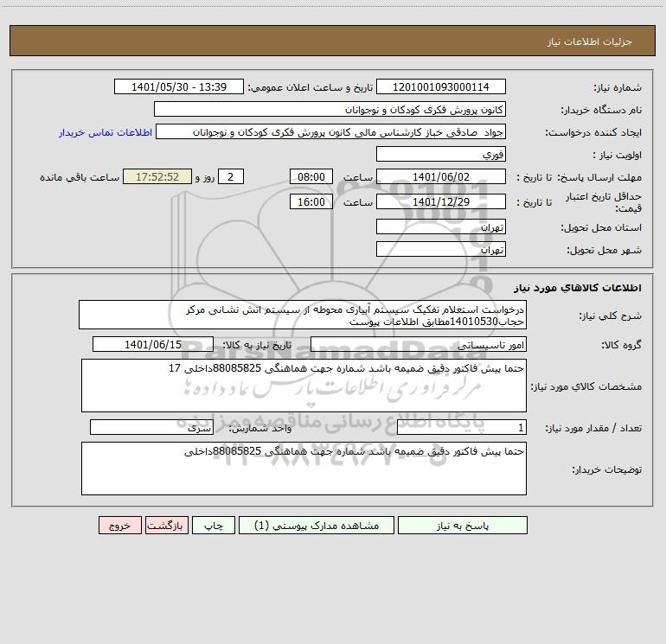Click the need date field 1401/06/15
Viewport: 666px width, 644px height.
point(153,344)
